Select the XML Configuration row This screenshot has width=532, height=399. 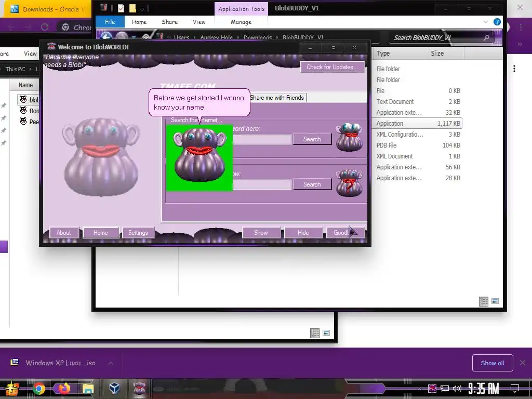click(x=418, y=135)
